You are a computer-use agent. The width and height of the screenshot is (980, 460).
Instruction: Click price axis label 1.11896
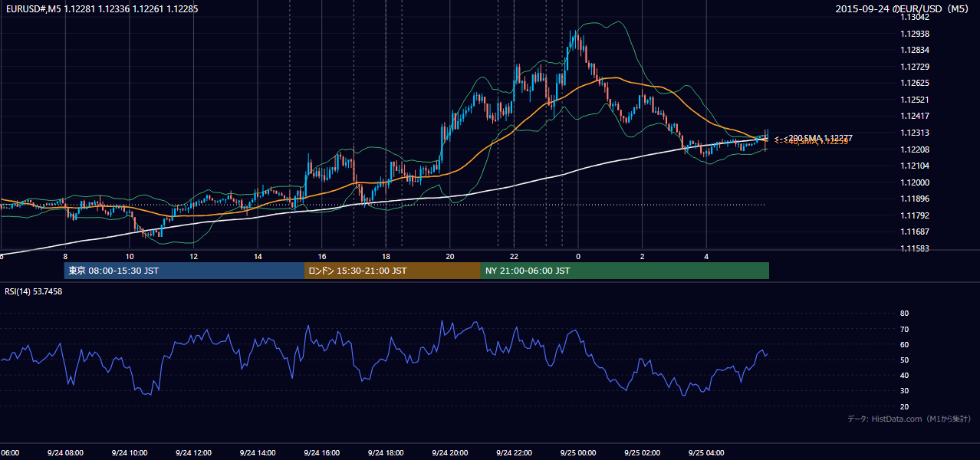(913, 199)
